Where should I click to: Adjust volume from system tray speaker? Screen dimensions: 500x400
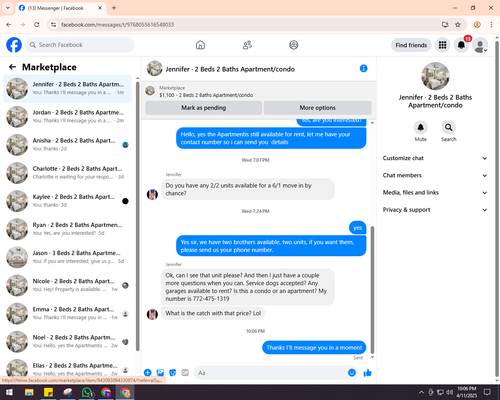point(449,392)
